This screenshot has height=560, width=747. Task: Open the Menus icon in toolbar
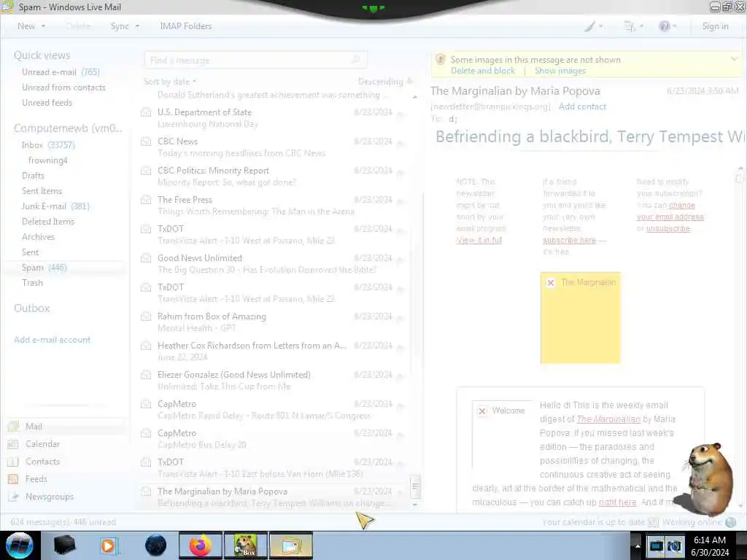coord(633,26)
